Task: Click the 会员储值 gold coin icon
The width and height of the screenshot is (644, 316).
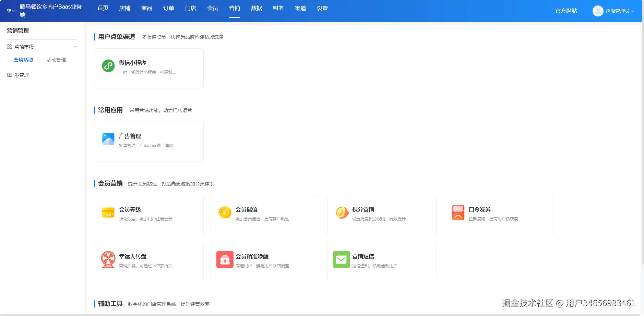Action: (x=225, y=212)
